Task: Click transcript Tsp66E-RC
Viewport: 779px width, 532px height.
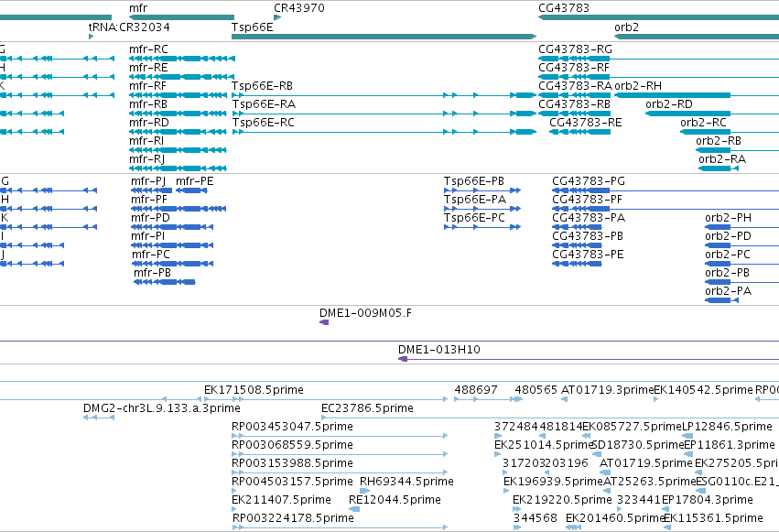Action: coord(384,132)
